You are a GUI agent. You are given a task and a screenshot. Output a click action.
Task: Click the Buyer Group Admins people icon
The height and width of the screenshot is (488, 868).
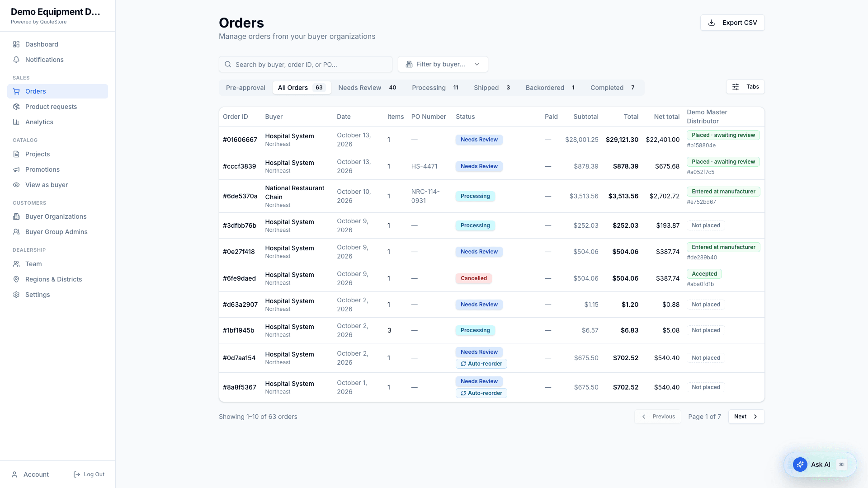16,232
